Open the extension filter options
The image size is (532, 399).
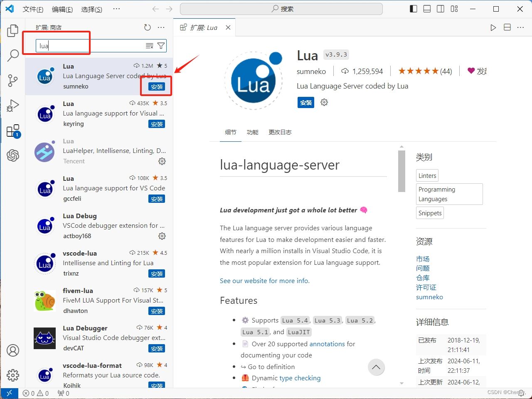coord(161,46)
